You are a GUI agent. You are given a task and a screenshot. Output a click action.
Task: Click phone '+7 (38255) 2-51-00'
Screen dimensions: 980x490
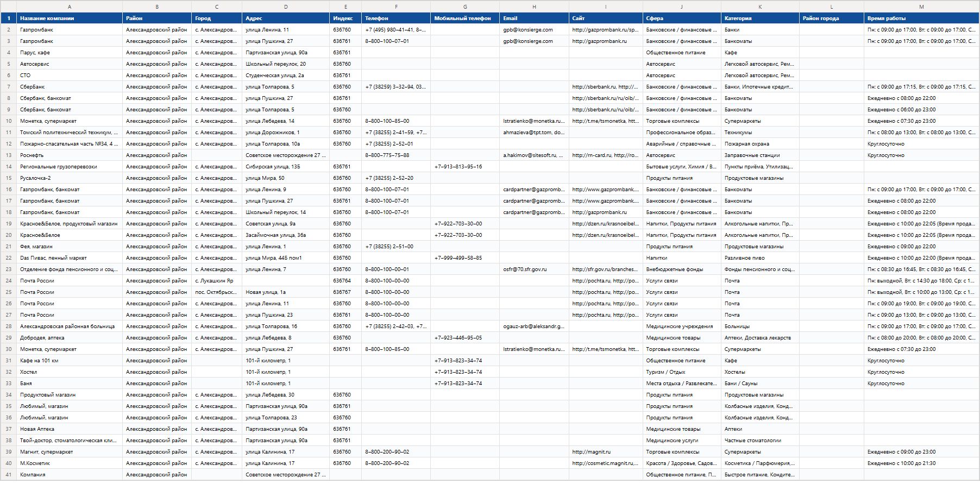coord(396,247)
